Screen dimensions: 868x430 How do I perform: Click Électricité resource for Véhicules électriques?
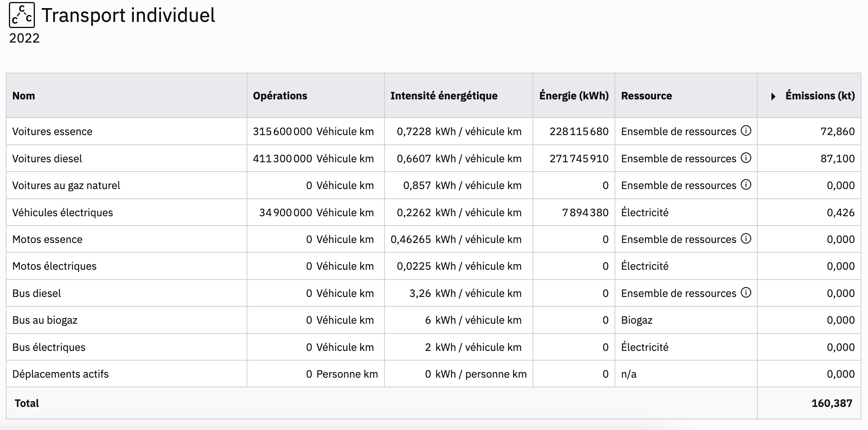(x=645, y=213)
